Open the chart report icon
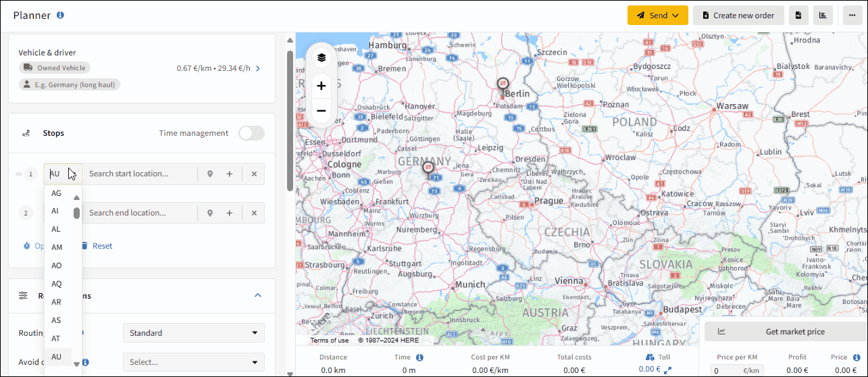 tap(823, 16)
